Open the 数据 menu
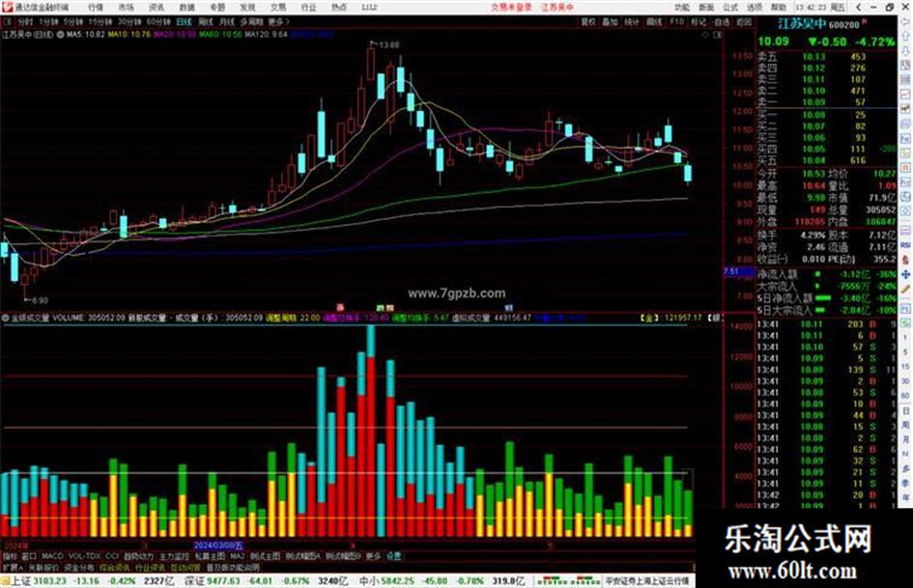 pos(186,8)
